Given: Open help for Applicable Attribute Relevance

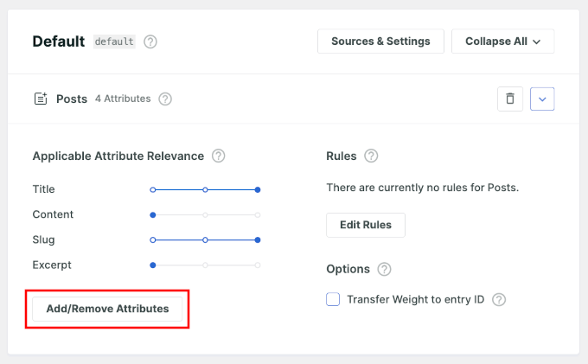Looking at the screenshot, I should (x=219, y=156).
